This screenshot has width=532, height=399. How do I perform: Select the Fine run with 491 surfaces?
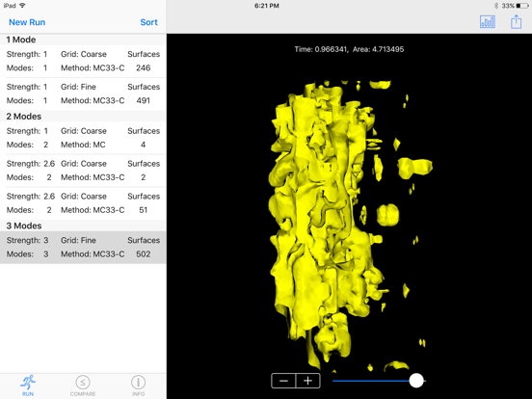pos(83,94)
